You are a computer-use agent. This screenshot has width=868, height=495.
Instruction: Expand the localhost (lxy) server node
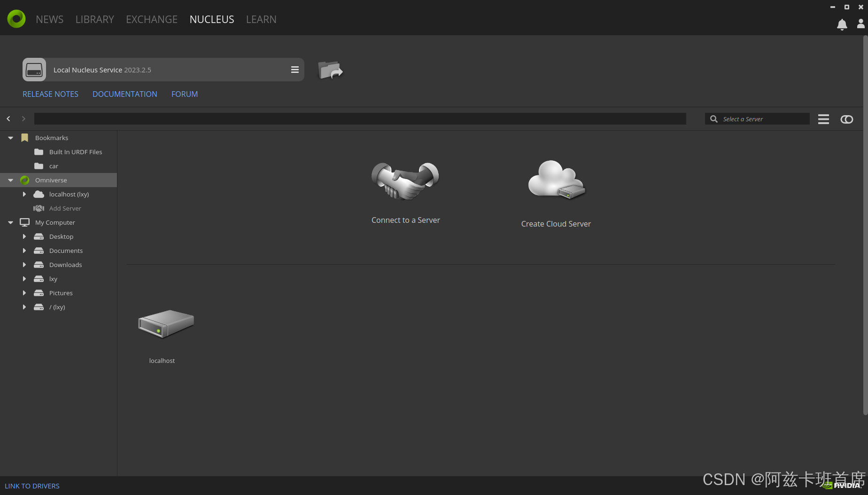pyautogui.click(x=24, y=194)
